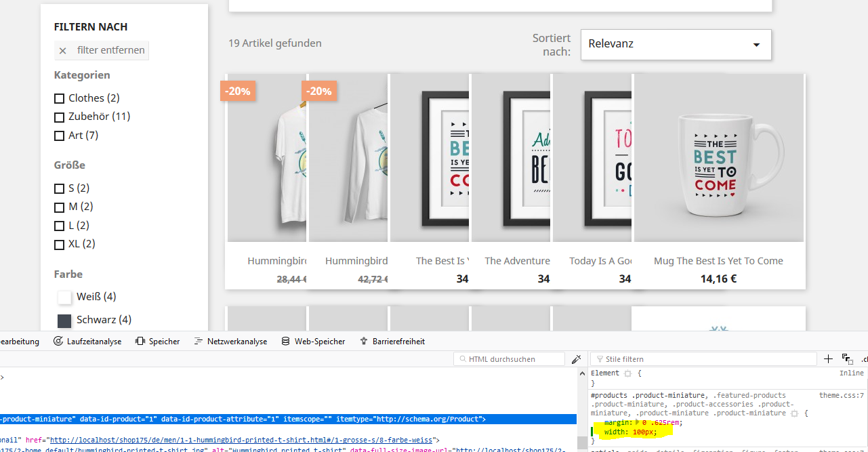This screenshot has width=868, height=452.
Task: Follow the 'Mug The Best Is Yet To Come' link
Action: pos(718,261)
